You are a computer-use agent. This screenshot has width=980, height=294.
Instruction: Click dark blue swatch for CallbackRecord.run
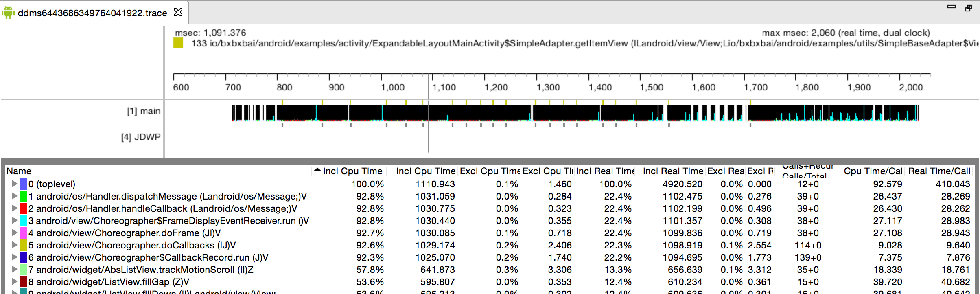[x=24, y=257]
